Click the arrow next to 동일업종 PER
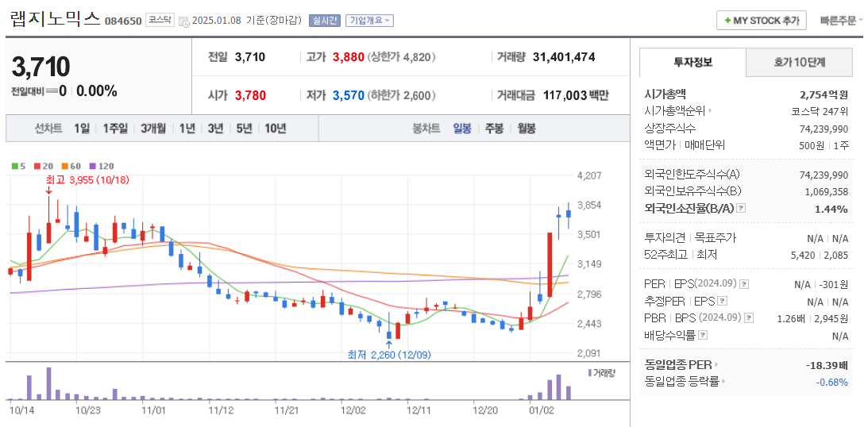The image size is (868, 427). pos(716,365)
